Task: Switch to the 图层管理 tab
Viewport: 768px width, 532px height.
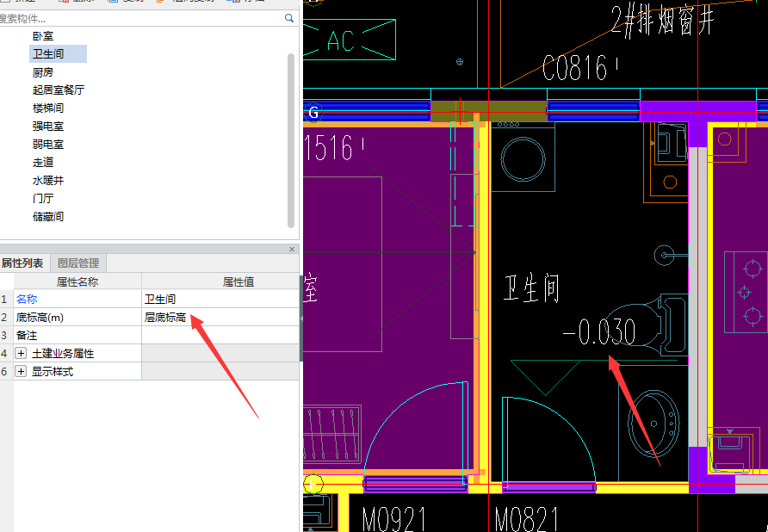Action: tap(78, 263)
